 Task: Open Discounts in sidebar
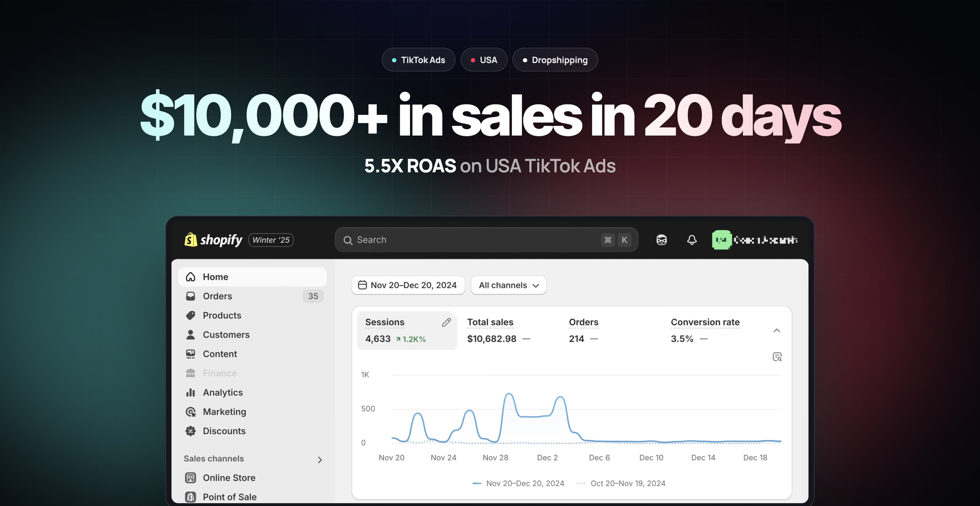(x=252, y=431)
